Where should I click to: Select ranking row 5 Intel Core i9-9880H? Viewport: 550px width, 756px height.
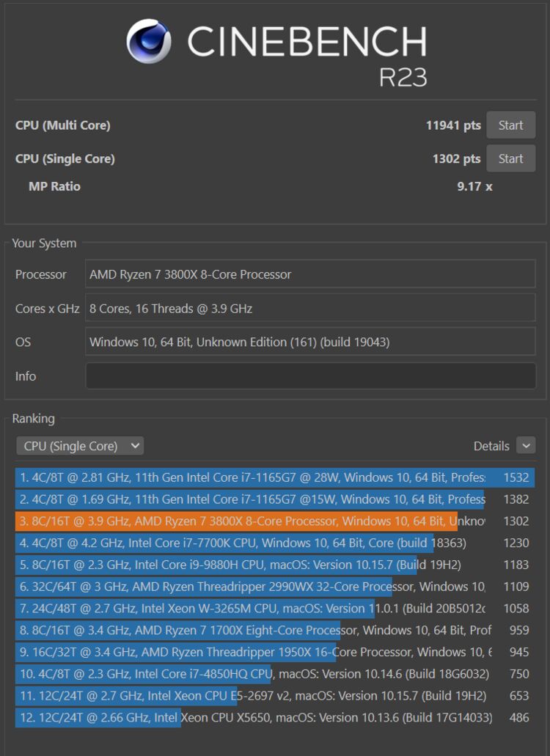click(x=275, y=565)
